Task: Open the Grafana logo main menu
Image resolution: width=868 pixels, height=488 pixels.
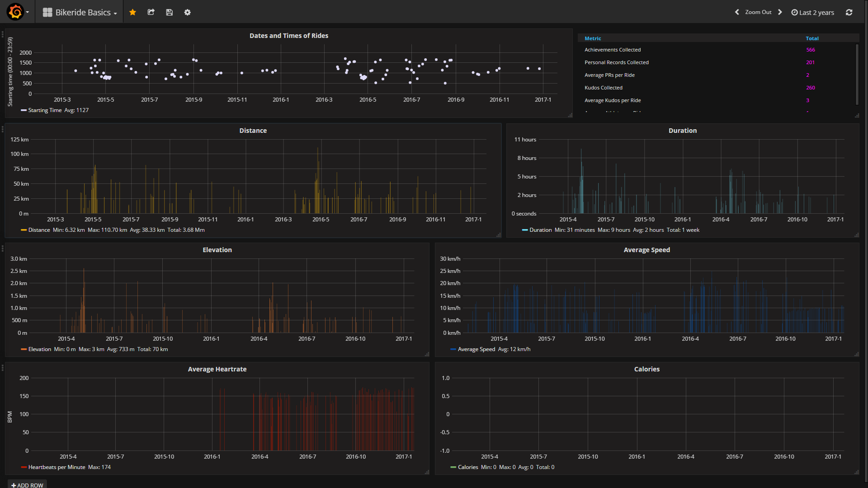Action: click(15, 12)
